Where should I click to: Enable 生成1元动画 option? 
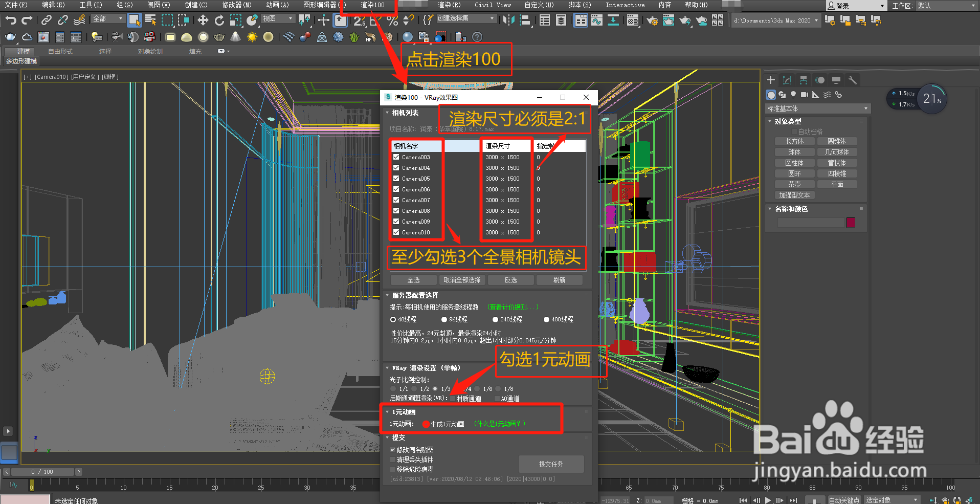426,424
